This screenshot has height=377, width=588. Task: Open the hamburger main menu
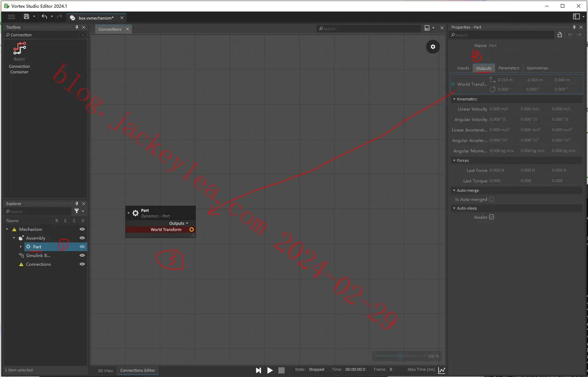coord(11,17)
